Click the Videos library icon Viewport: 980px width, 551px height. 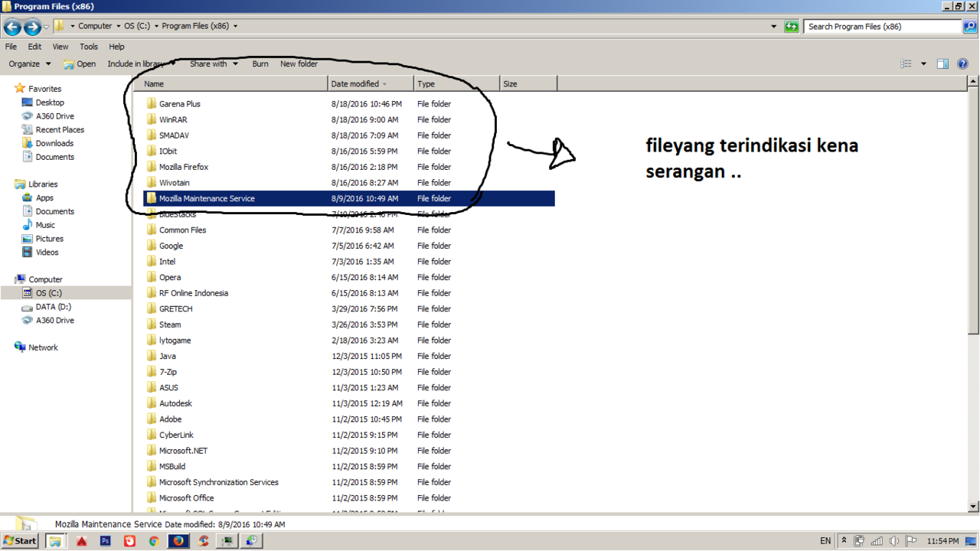pos(28,252)
